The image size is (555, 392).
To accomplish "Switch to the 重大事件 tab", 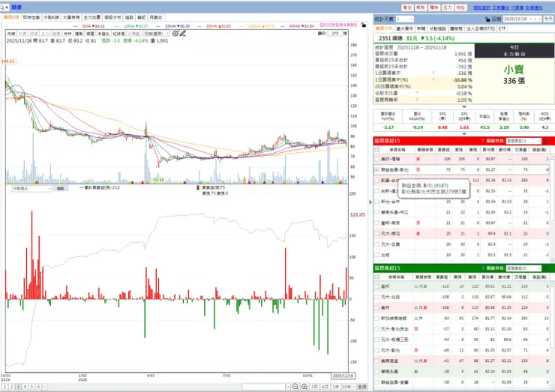I will 404,28.
